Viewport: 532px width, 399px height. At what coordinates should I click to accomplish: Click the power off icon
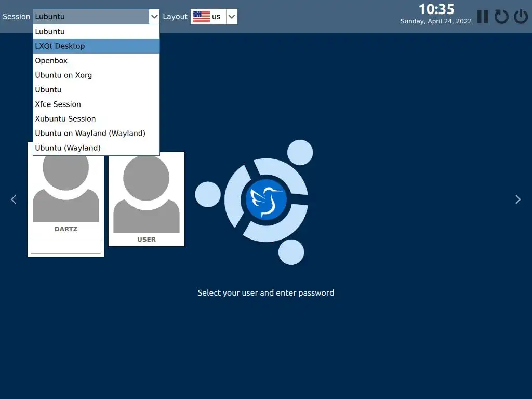click(x=521, y=17)
